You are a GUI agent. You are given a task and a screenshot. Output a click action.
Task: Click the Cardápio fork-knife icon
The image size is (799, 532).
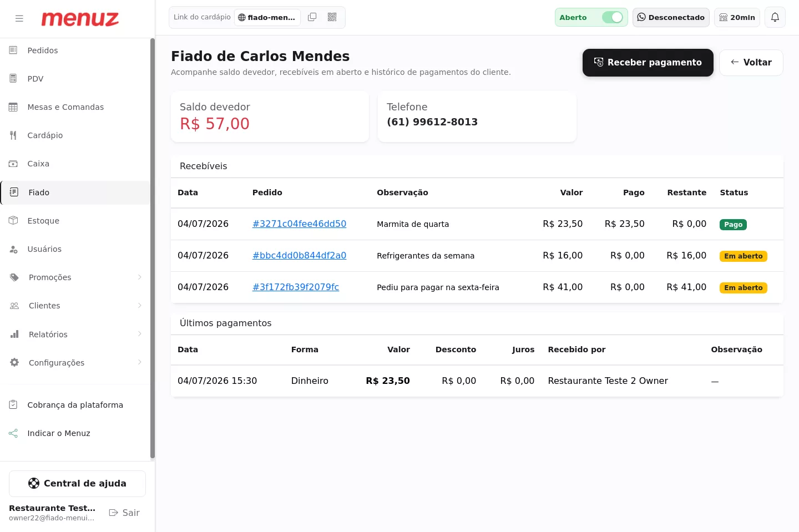tap(13, 135)
